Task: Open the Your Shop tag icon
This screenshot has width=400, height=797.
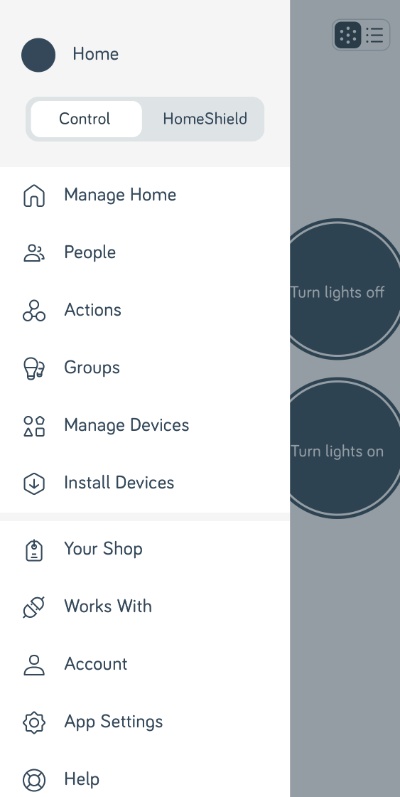Action: pos(34,550)
